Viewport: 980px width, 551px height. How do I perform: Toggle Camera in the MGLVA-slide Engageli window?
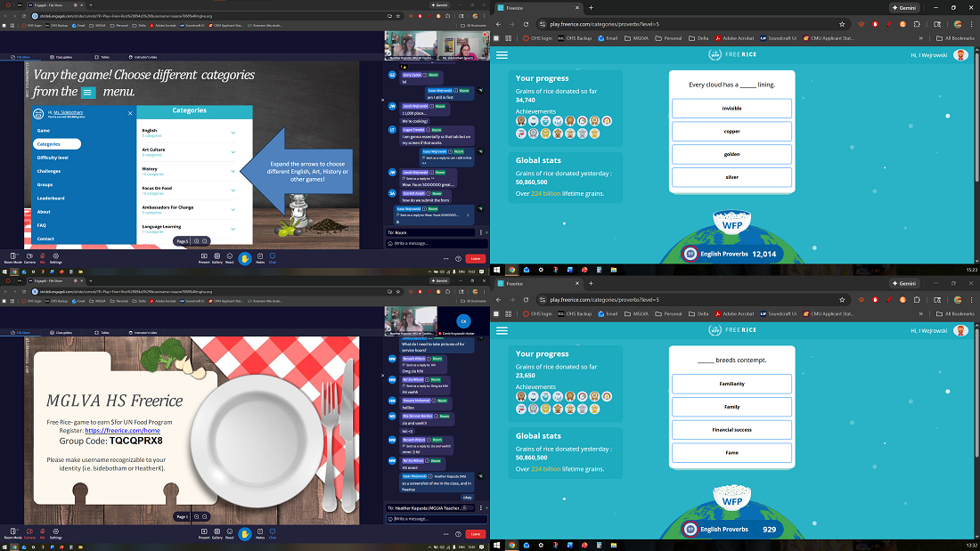click(x=29, y=533)
